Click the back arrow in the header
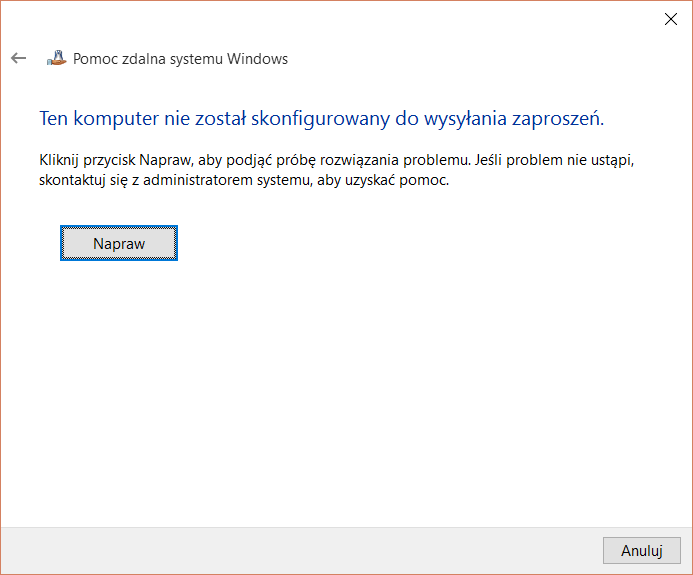 tap(18, 59)
